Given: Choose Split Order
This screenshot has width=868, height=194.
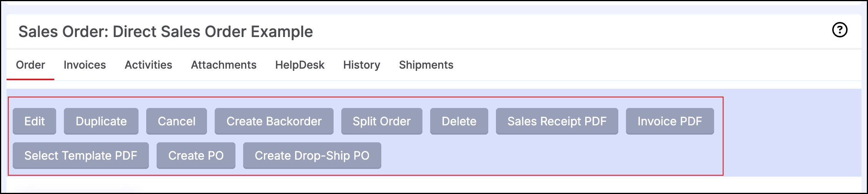Looking at the screenshot, I should click(382, 121).
